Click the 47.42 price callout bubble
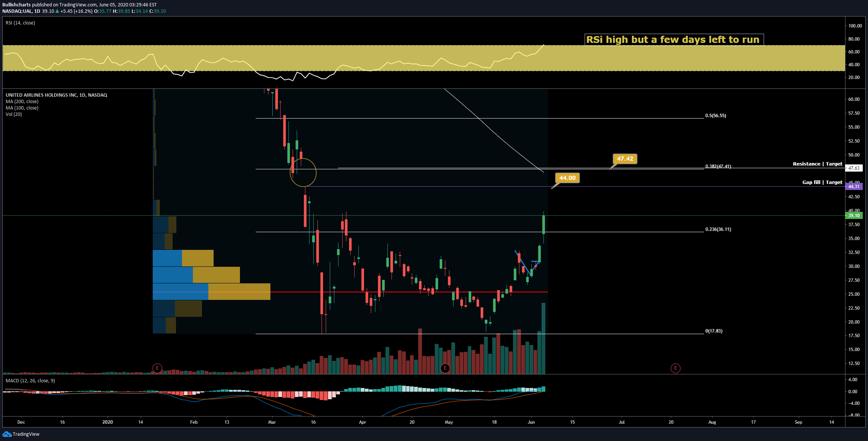The image size is (868, 441). click(x=625, y=159)
